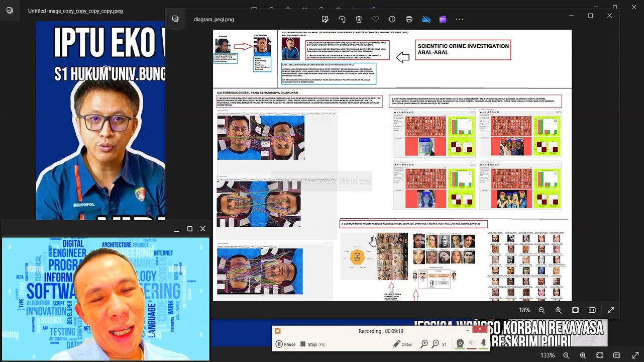
Task: Fit diagram_pegi.png image to window
Action: 575,310
